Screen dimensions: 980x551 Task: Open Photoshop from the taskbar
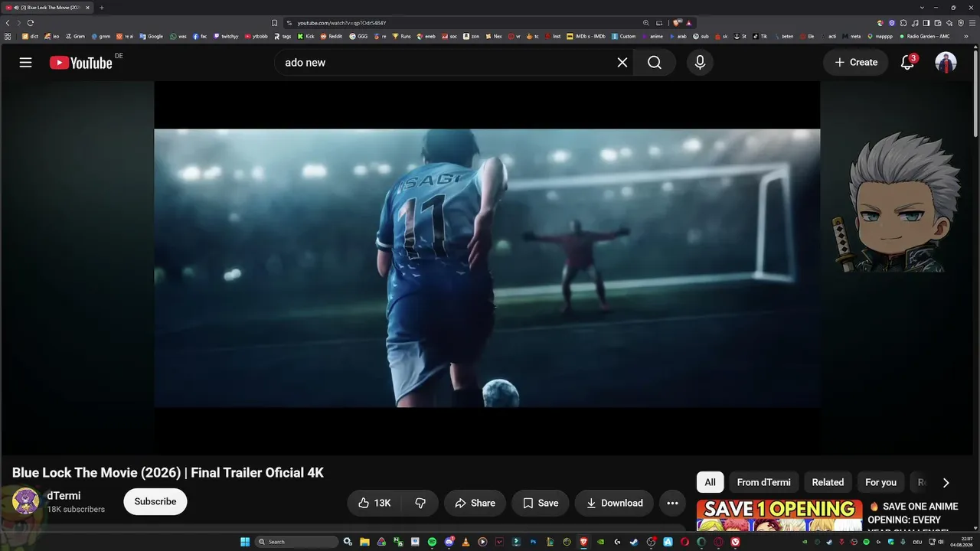pos(533,542)
